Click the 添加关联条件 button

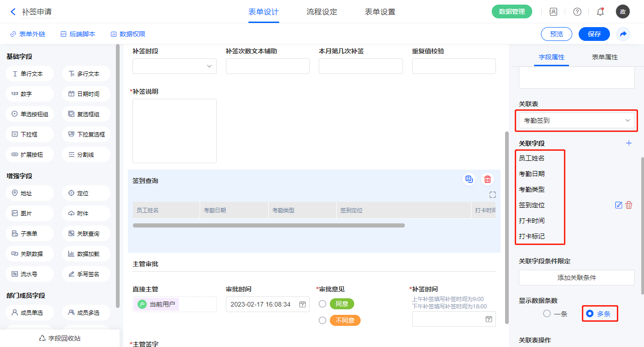pos(576,278)
